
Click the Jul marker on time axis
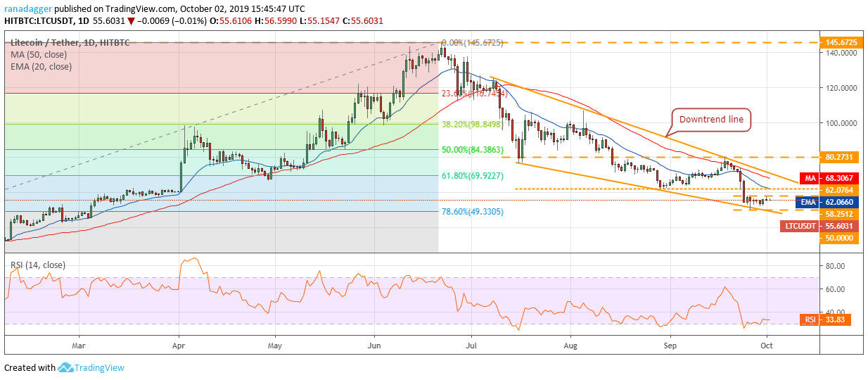click(x=472, y=346)
